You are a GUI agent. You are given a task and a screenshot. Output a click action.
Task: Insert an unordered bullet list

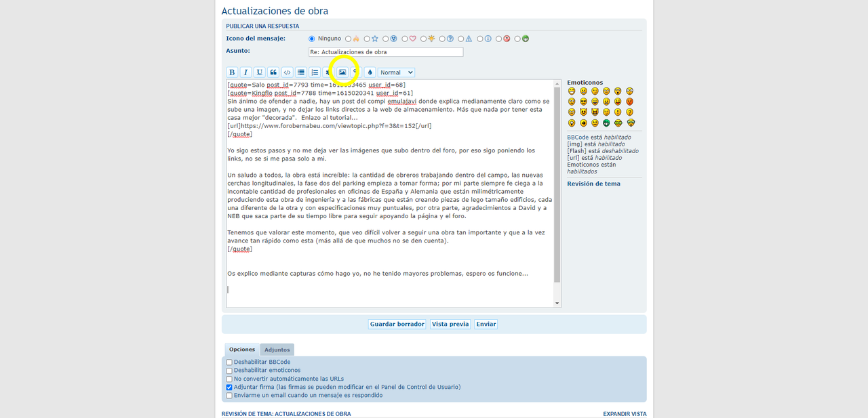click(301, 72)
